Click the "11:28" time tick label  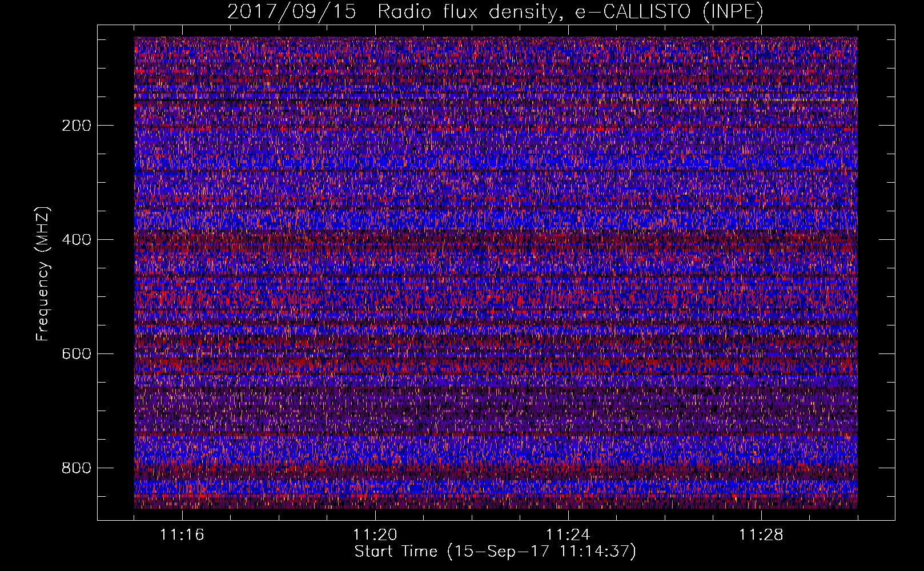click(761, 534)
